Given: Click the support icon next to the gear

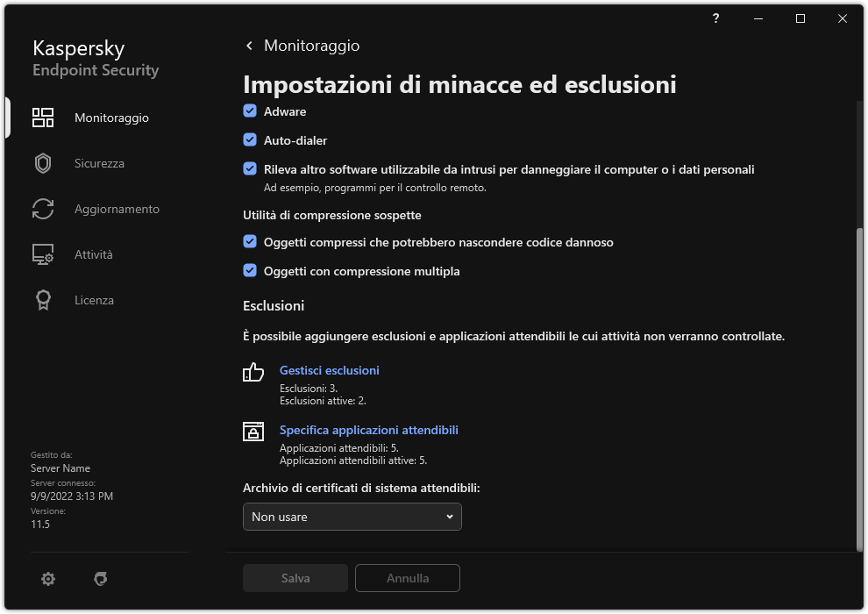Looking at the screenshot, I should point(101,578).
